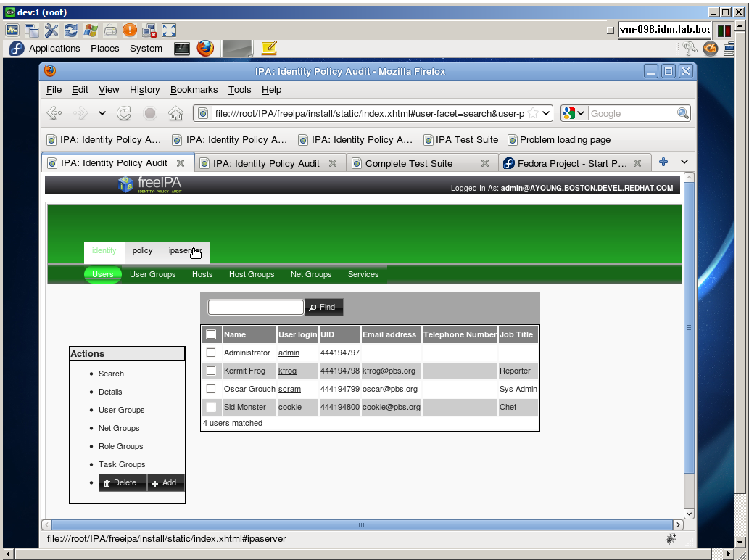Viewport: 749px width, 560px height.
Task: Switch to the Complete Test Suite tab
Action: pos(409,163)
